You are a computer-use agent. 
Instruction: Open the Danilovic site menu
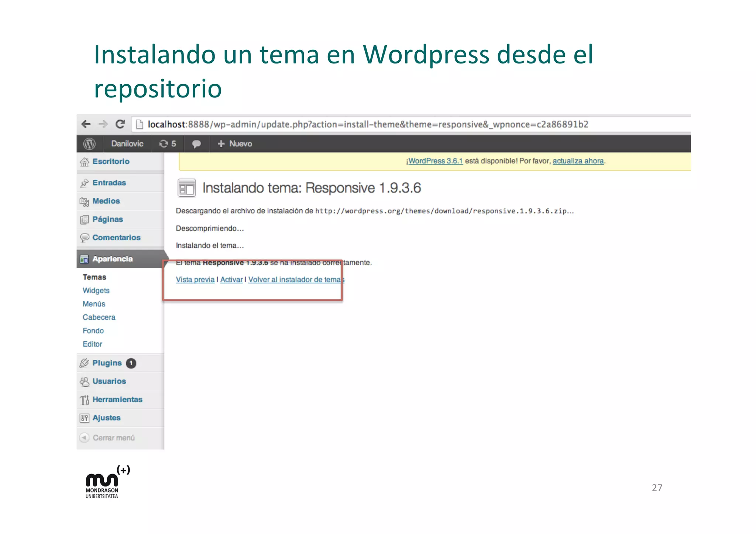[x=127, y=144]
